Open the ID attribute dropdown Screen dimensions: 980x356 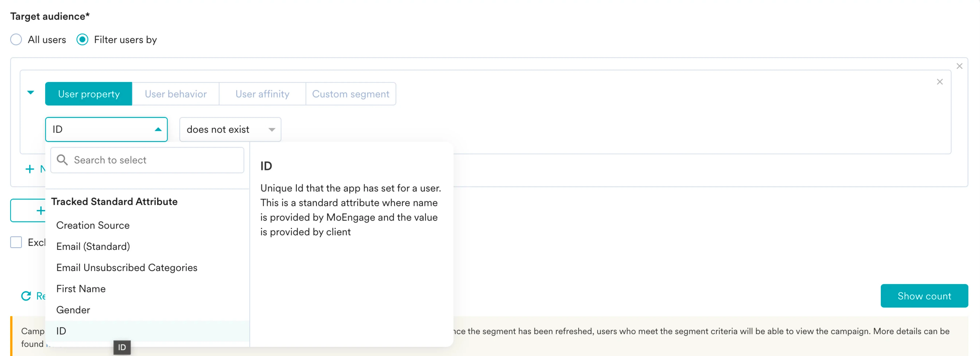(106, 129)
